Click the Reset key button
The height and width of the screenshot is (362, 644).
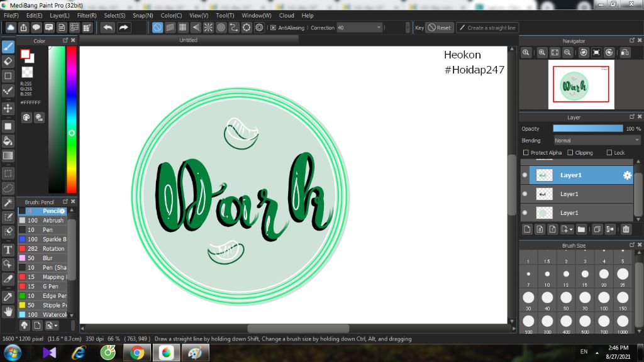pos(440,28)
